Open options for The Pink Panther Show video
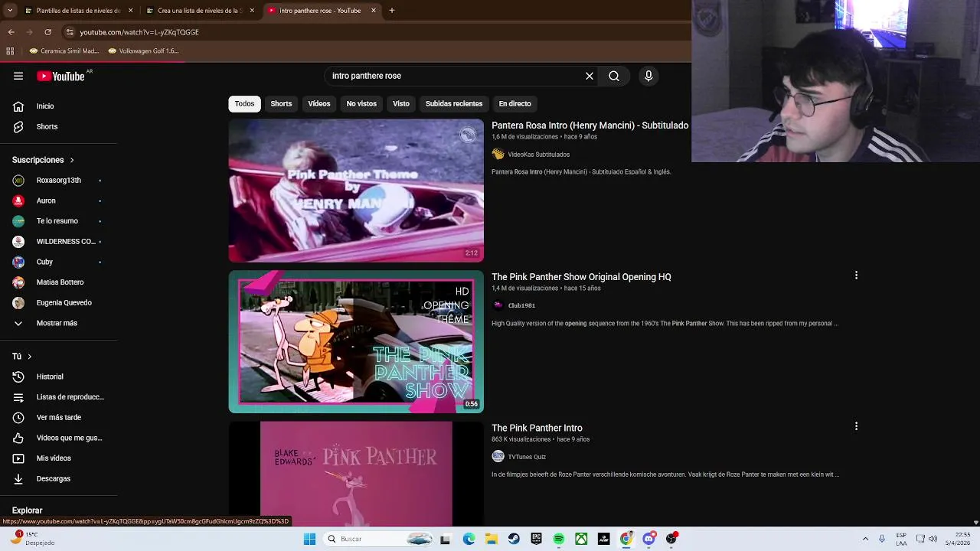 pyautogui.click(x=856, y=275)
